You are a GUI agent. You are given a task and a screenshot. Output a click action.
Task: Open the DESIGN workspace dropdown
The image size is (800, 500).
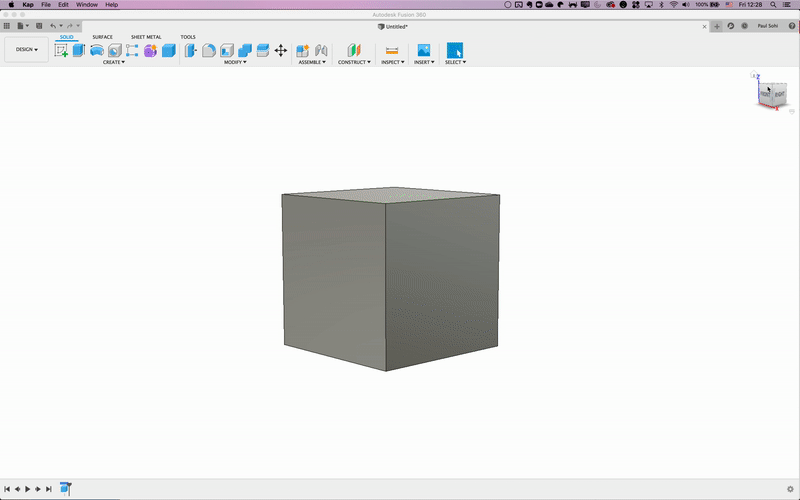tap(27, 49)
